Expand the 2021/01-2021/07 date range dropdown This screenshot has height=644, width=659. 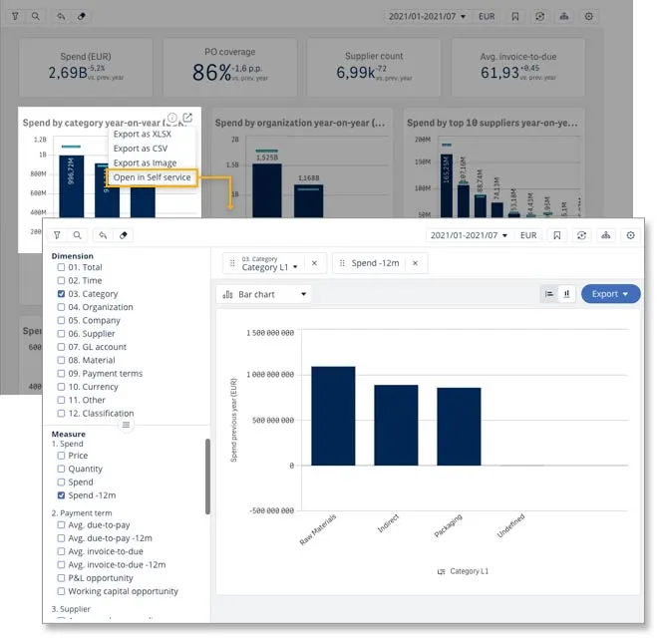point(470,235)
